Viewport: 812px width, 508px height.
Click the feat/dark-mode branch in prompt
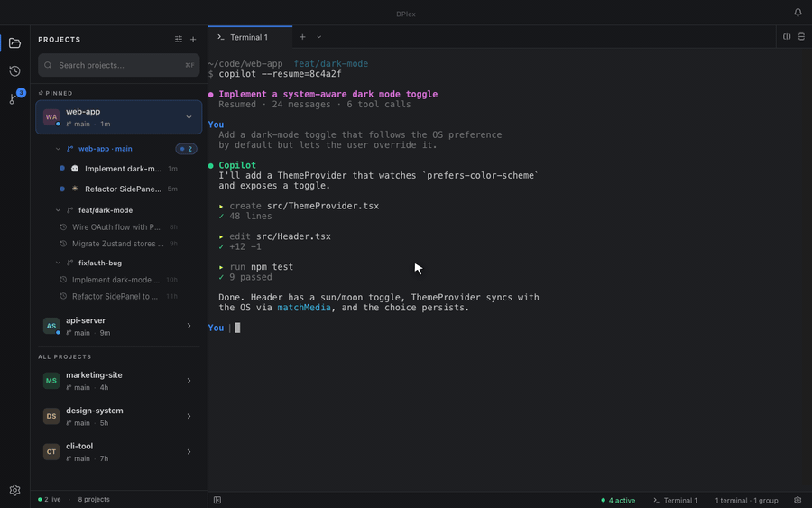pyautogui.click(x=331, y=64)
